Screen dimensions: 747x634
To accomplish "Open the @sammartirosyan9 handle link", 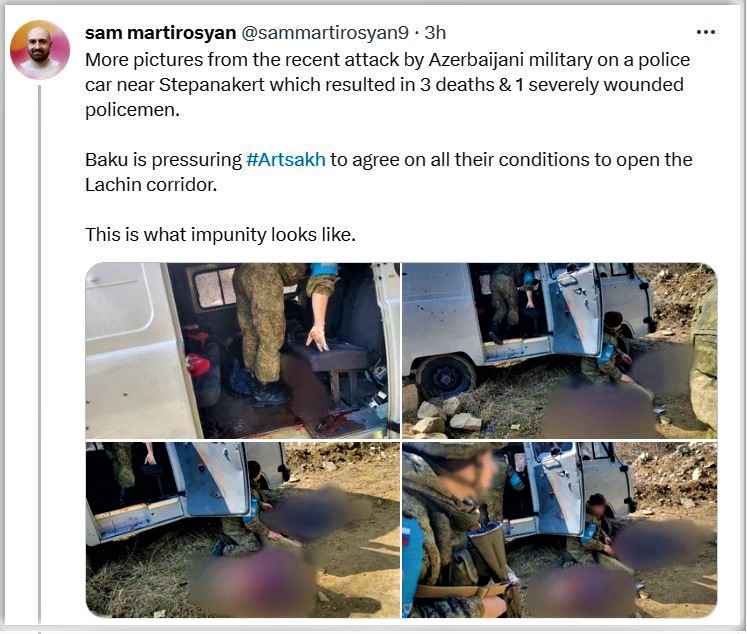I will point(325,33).
